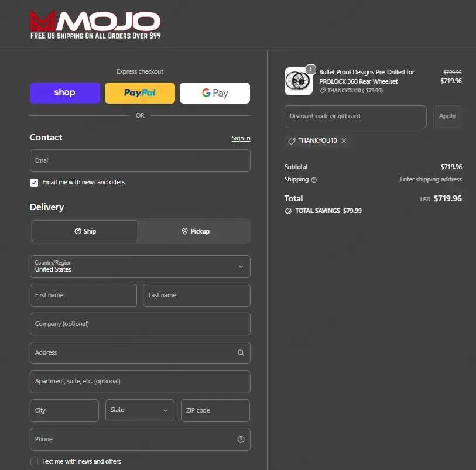Choose PayPal express checkout
The image size is (476, 470).
click(x=140, y=93)
